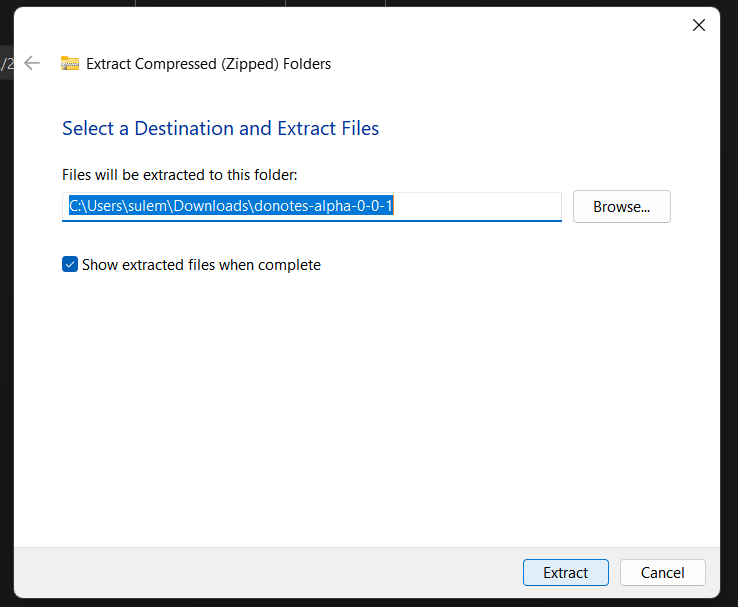Click the "Files will be extracted to this folder:" label

coord(180,175)
